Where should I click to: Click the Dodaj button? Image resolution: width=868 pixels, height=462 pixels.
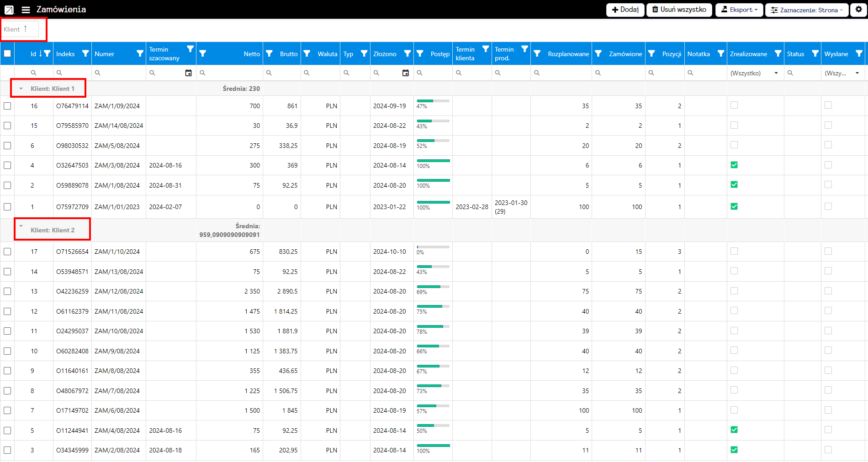coord(625,10)
